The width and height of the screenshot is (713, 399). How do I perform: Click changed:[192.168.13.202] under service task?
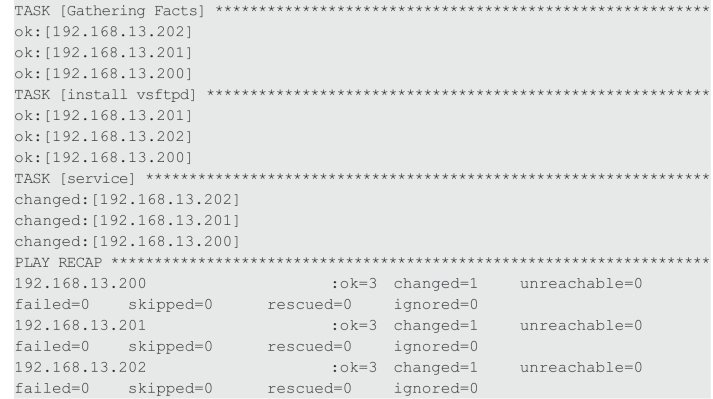click(x=127, y=199)
